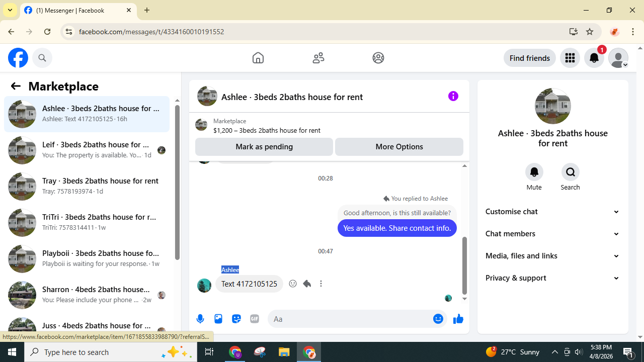This screenshot has height=362, width=644.
Task: Click Find friends button
Action: [x=529, y=58]
